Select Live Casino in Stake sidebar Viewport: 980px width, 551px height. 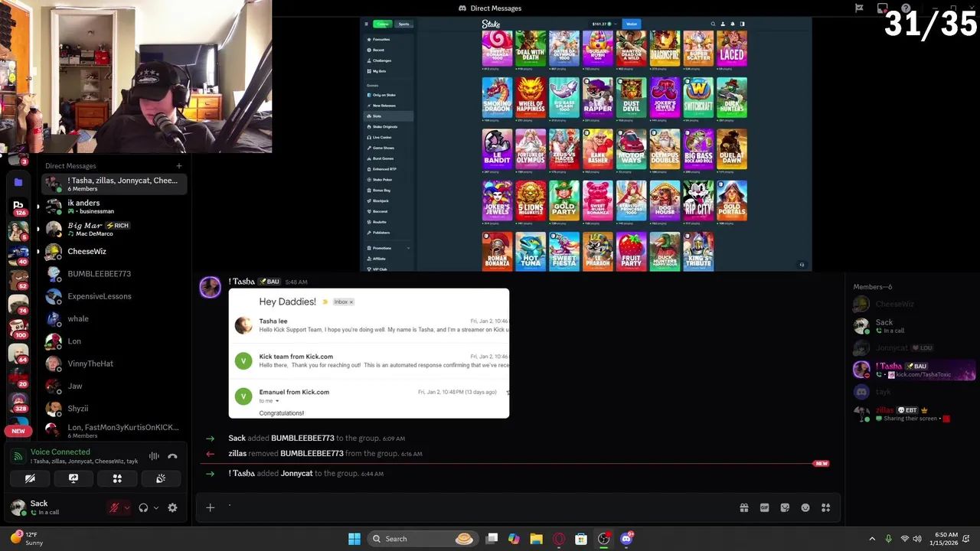389,137
